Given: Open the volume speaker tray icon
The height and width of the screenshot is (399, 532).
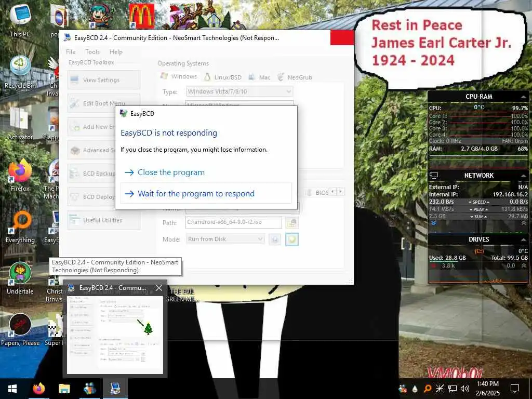Looking at the screenshot, I should [465, 389].
